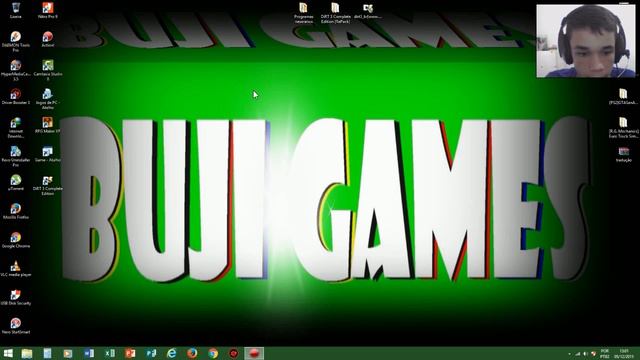Screen dimensions: 640x360
Task: Show hidden tray icons arrow
Action: [569, 354]
